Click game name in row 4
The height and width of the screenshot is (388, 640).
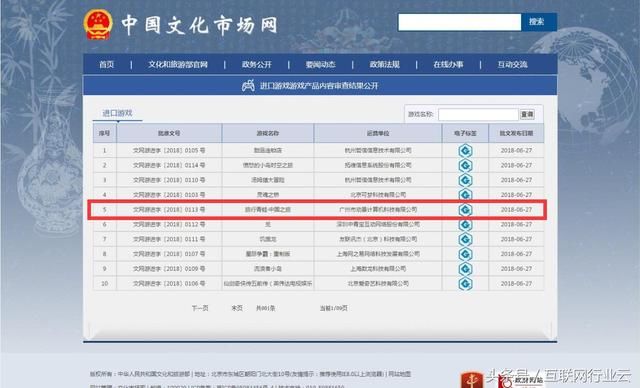click(x=268, y=195)
